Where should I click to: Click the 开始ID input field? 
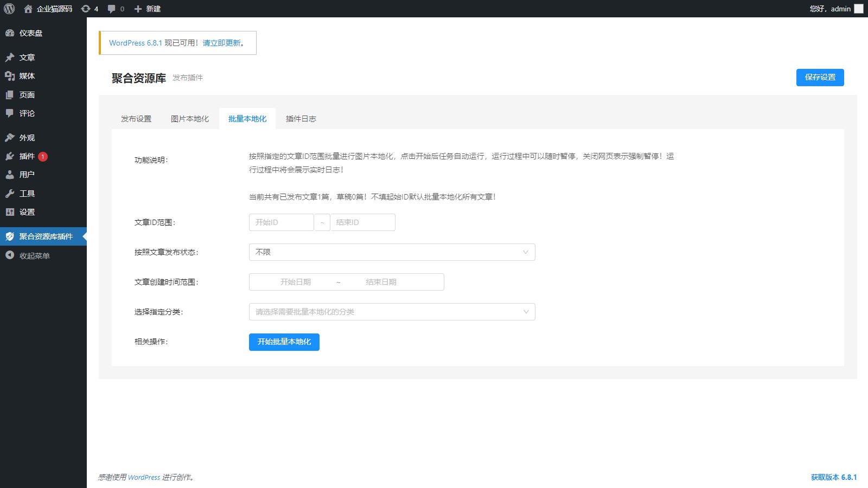(x=281, y=222)
